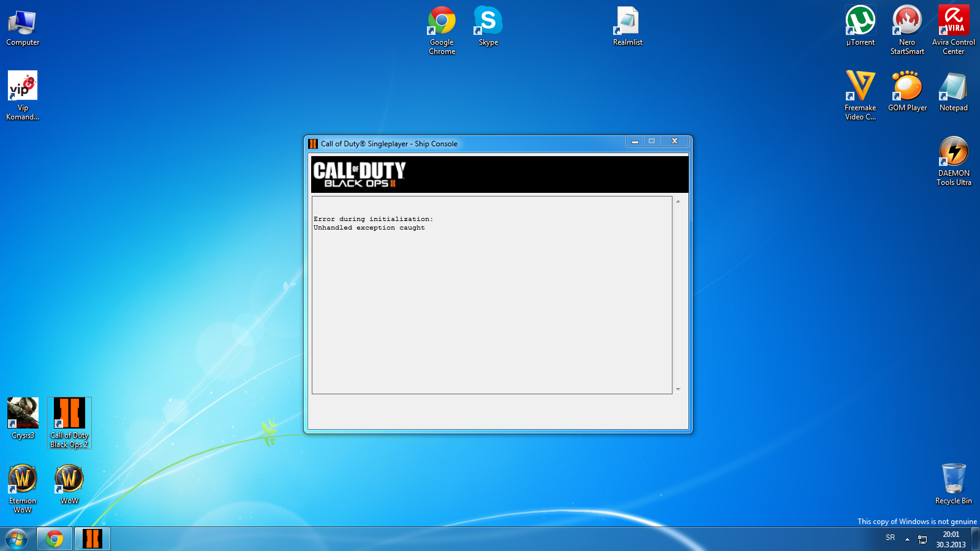This screenshot has height=551, width=980.
Task: Select Call of Duty Black Ops 2 shortcut
Action: tap(69, 423)
